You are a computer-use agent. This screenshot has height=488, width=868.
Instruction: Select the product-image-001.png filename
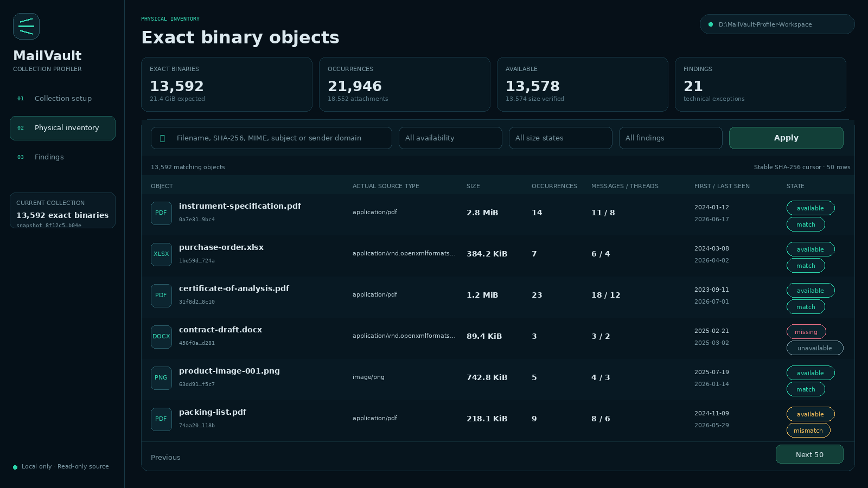pyautogui.click(x=229, y=371)
